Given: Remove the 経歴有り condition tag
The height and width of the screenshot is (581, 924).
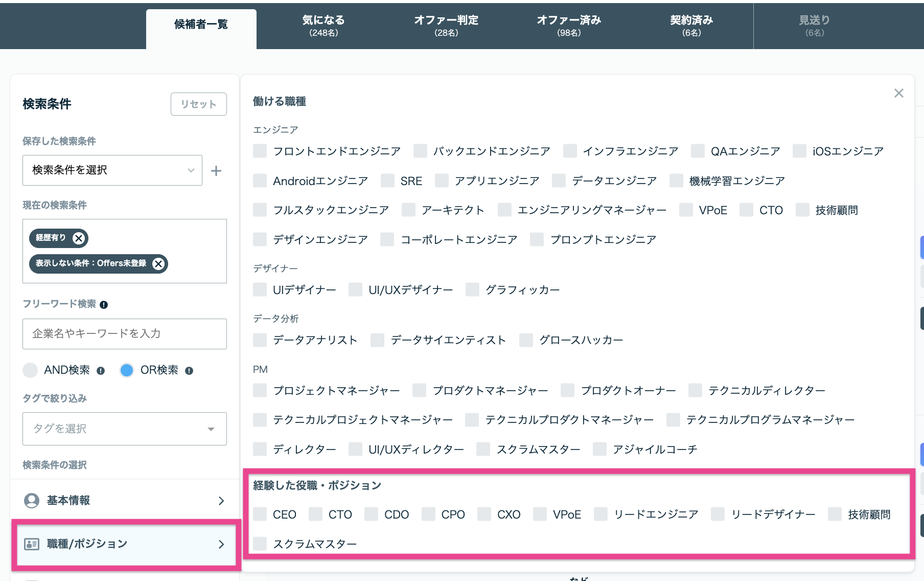Looking at the screenshot, I should coord(78,238).
